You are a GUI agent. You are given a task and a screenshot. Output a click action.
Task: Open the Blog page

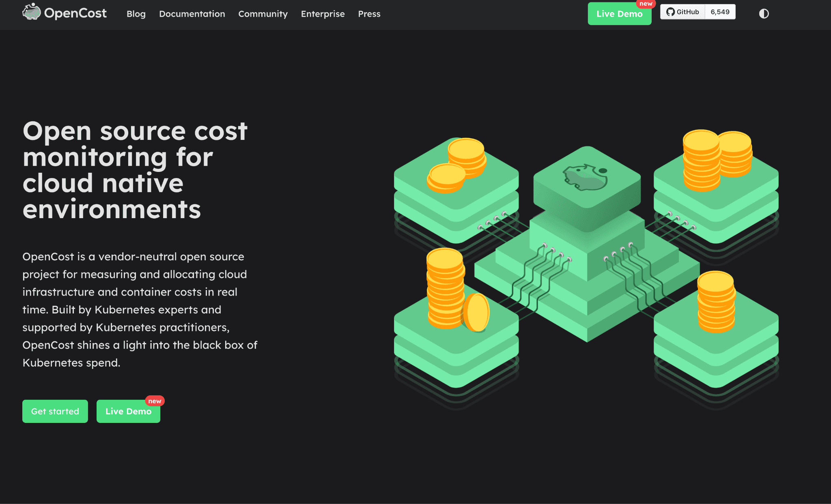(x=136, y=14)
